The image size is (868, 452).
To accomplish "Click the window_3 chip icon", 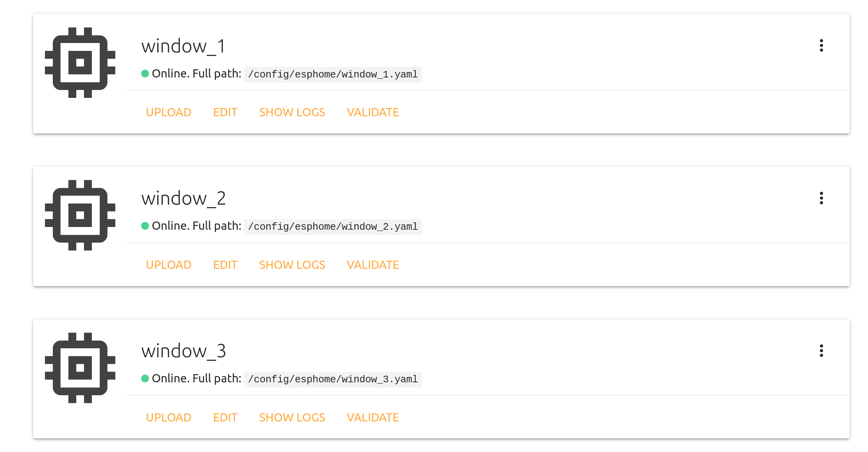I will 80,368.
